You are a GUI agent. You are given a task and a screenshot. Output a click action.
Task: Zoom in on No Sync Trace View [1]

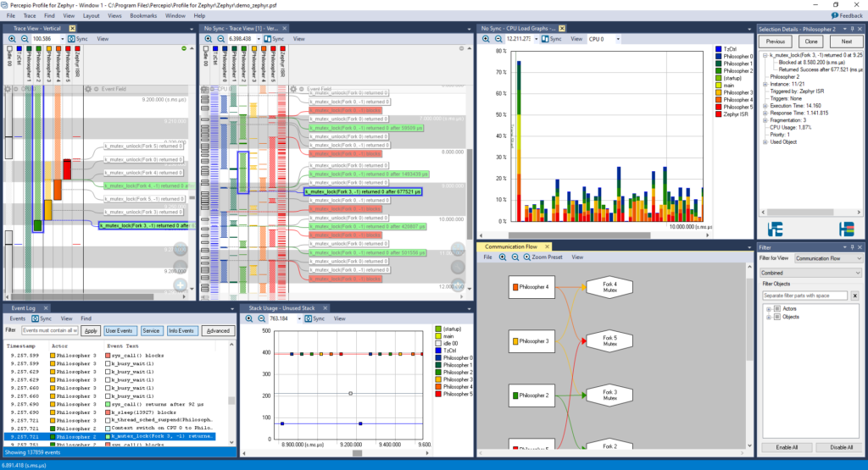pos(209,39)
